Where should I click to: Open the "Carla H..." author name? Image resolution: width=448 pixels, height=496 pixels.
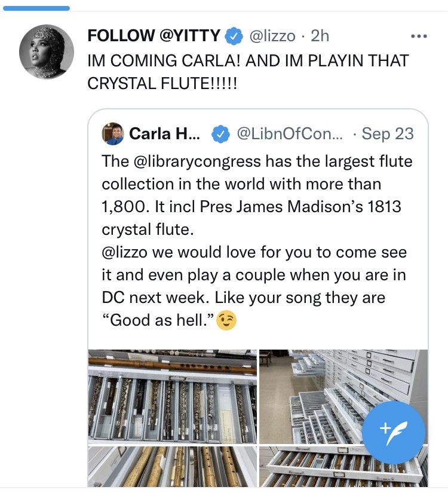coord(165,134)
